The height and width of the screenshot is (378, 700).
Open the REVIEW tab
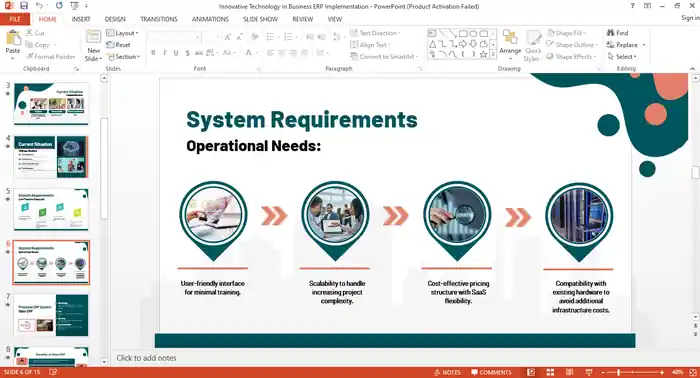tap(302, 19)
